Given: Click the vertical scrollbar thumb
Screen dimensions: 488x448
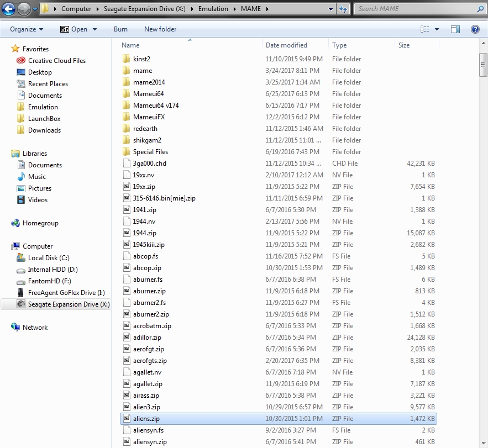Looking at the screenshot, I should click(x=483, y=65).
